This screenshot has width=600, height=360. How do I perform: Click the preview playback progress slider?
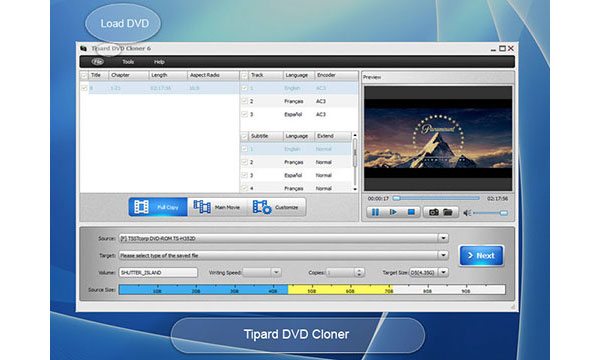coord(436,199)
